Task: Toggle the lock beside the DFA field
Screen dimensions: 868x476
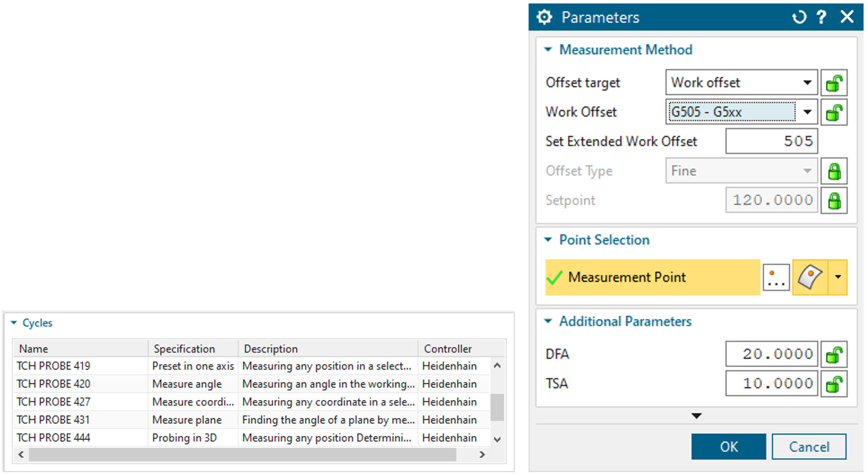Action: 834,354
